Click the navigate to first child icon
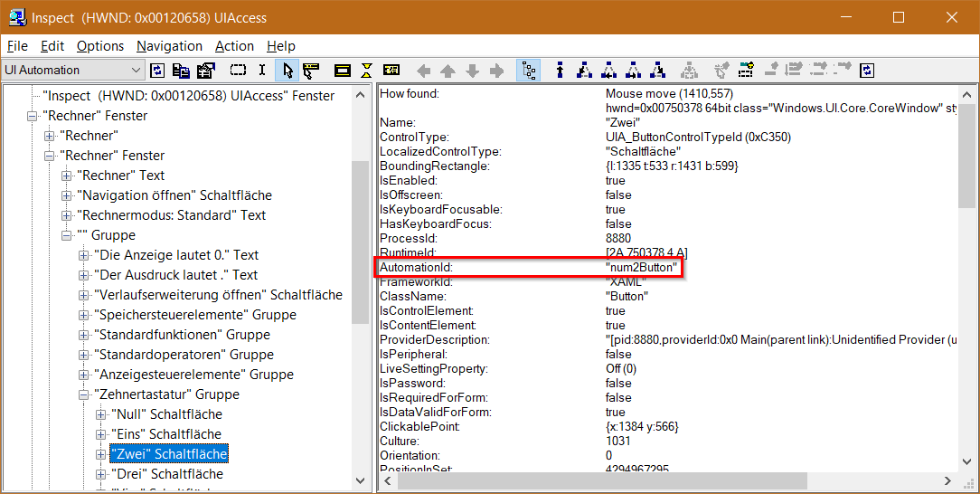Image resolution: width=980 pixels, height=494 pixels. [584, 71]
